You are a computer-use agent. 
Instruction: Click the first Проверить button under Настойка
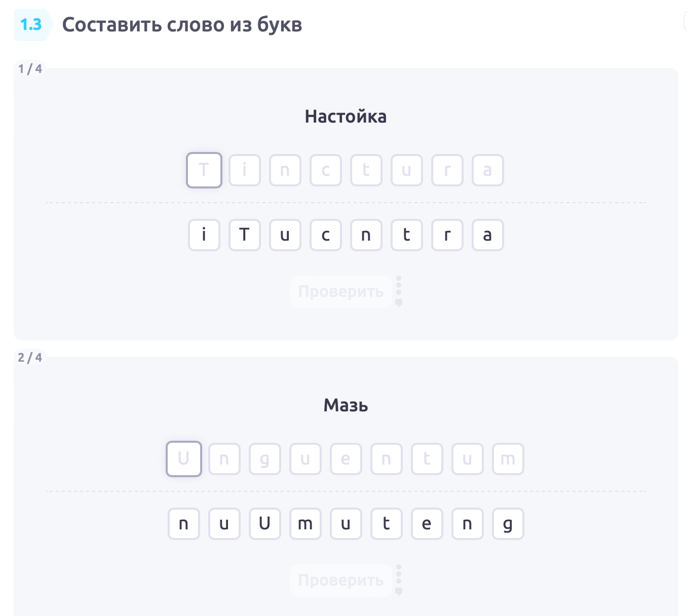coord(341,292)
